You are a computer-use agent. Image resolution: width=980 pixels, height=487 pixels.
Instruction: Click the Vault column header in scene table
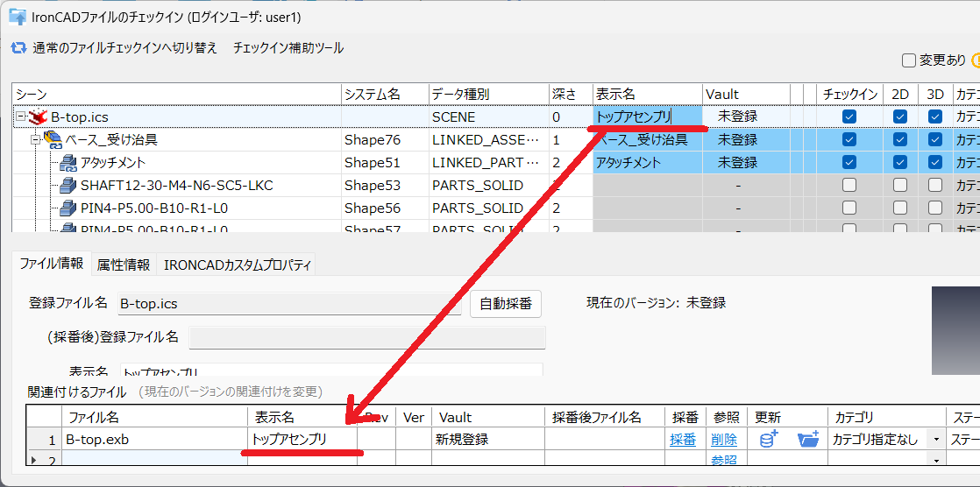pyautogui.click(x=746, y=95)
